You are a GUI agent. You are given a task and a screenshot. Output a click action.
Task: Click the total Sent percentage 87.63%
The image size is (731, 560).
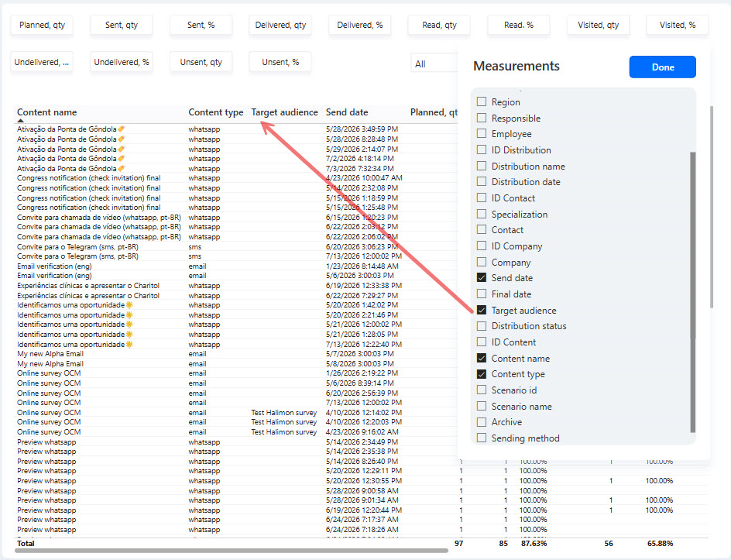tap(534, 543)
